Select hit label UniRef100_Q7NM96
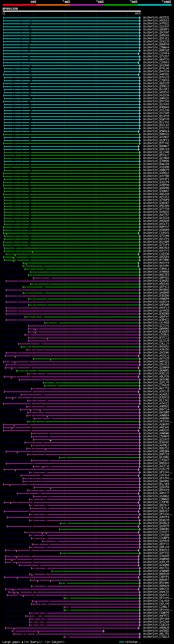 pos(156,161)
